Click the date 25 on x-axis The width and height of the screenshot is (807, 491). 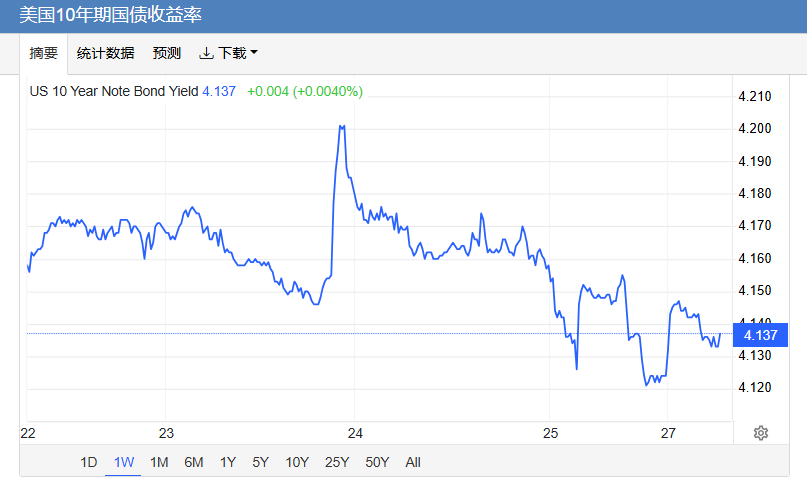click(550, 433)
